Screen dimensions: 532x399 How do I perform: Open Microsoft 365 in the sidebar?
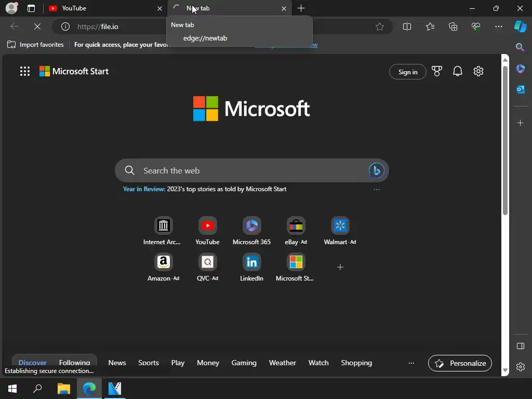[520, 69]
